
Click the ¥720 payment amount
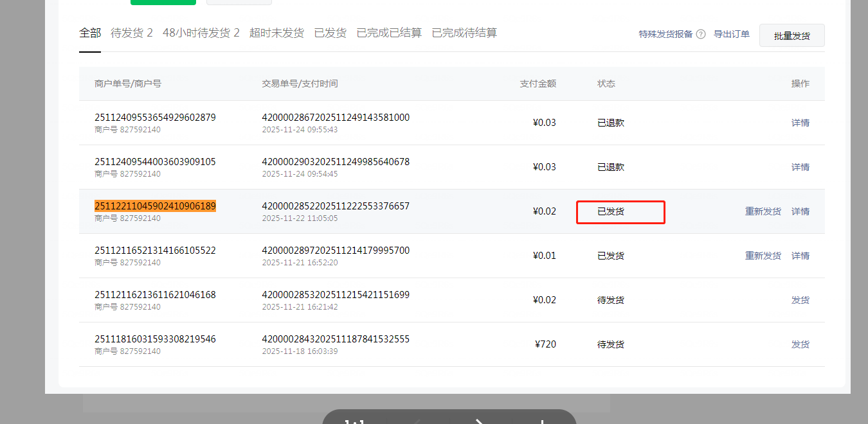pos(545,344)
